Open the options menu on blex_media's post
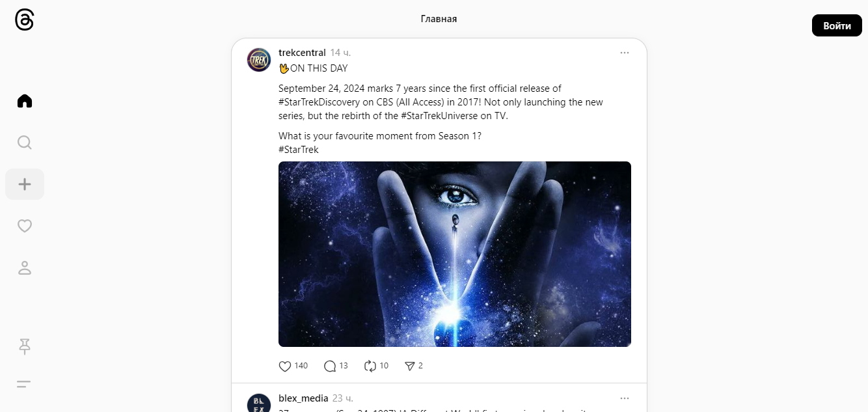 [625, 398]
